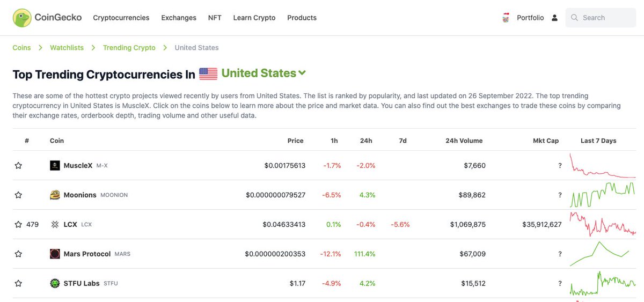644x302 pixels.
Task: Open the Moonions coin page
Action: click(80, 195)
